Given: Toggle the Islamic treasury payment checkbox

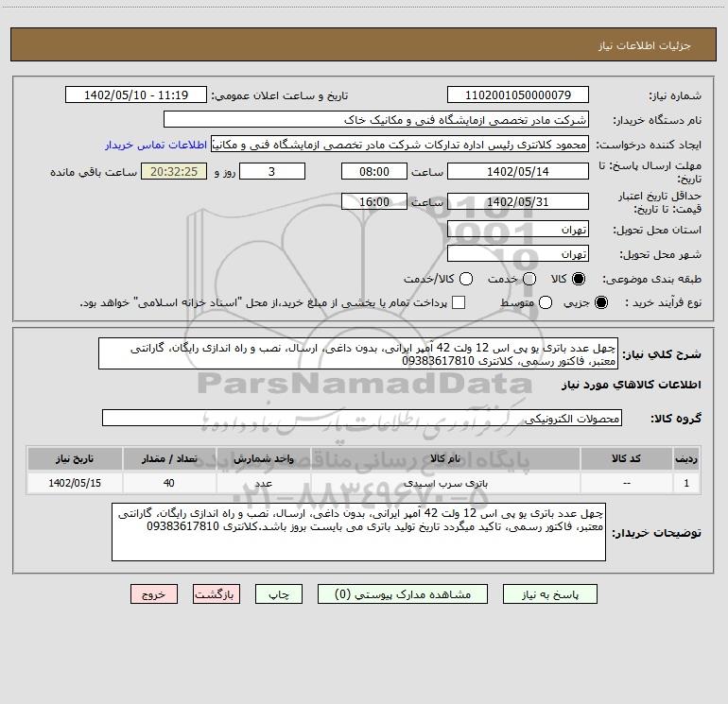Looking at the screenshot, I should tap(459, 302).
